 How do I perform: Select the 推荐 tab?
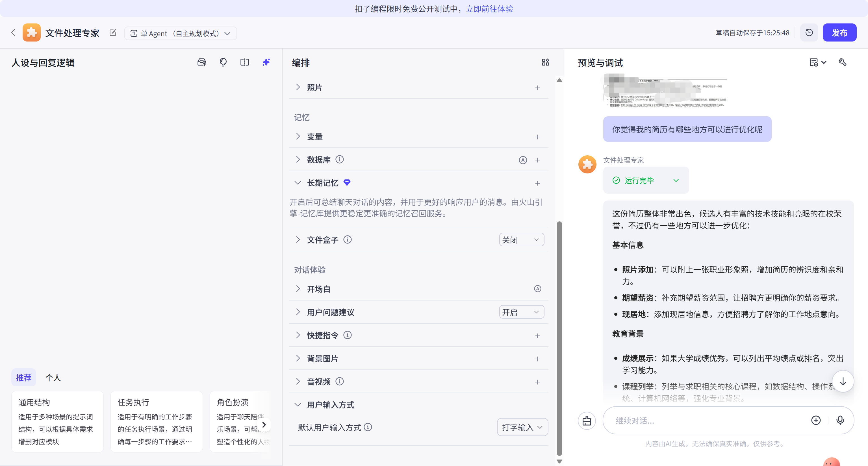tap(23, 377)
